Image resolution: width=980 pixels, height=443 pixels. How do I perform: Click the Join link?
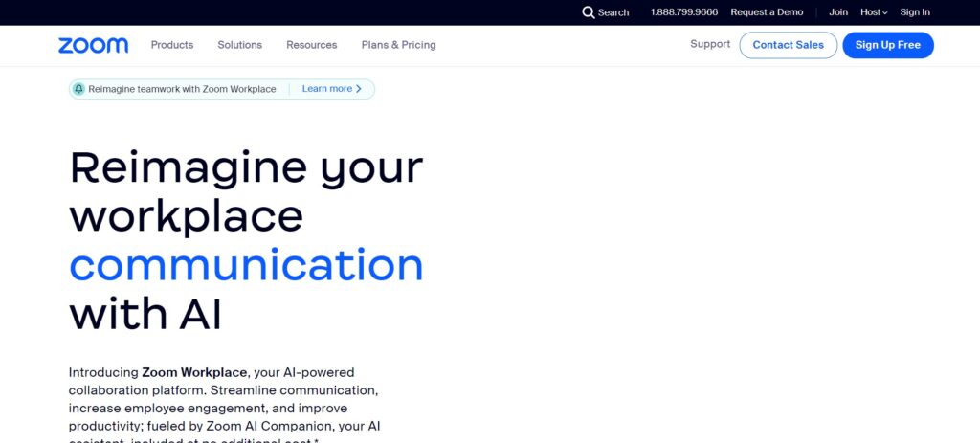(838, 12)
